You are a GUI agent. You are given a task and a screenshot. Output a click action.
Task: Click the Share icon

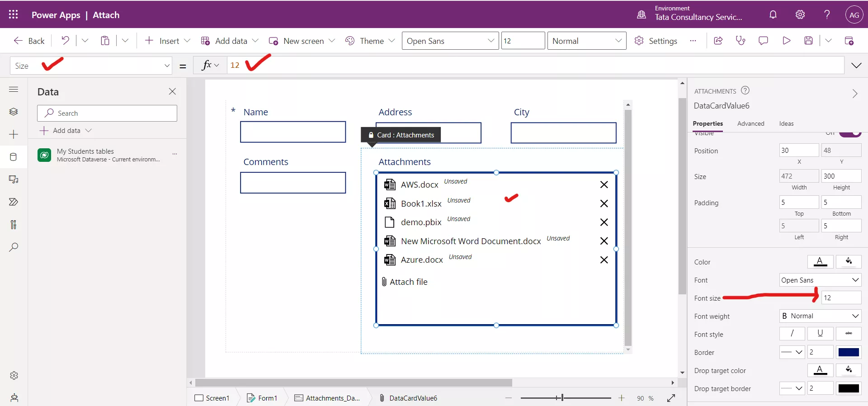tap(718, 41)
